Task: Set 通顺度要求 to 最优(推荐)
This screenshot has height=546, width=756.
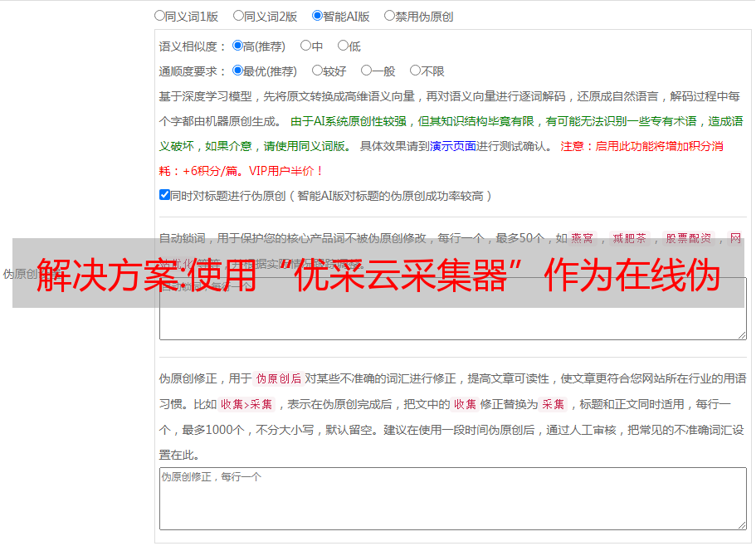Action: coord(237,71)
